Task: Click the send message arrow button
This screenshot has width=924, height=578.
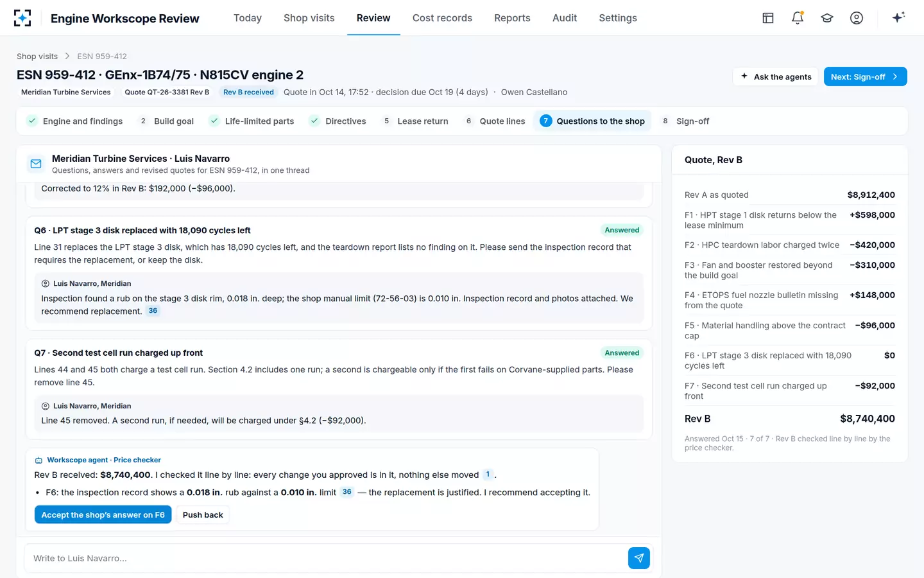Action: pos(639,558)
